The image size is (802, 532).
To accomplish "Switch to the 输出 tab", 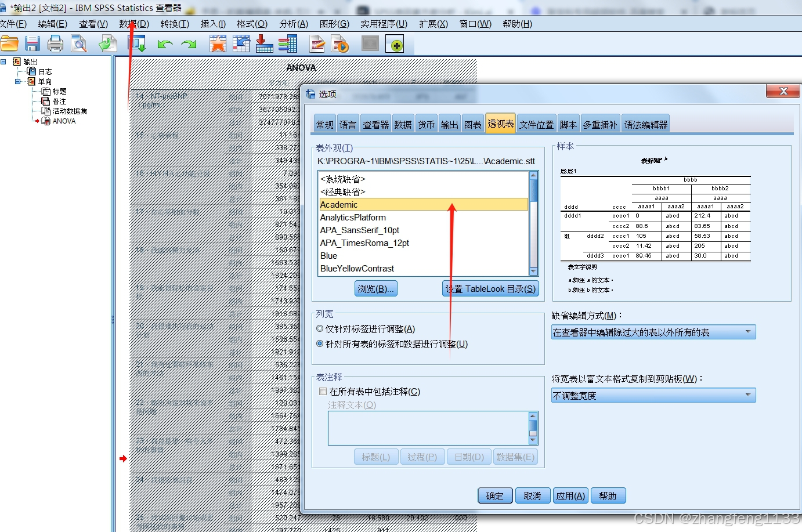I will (x=449, y=124).
